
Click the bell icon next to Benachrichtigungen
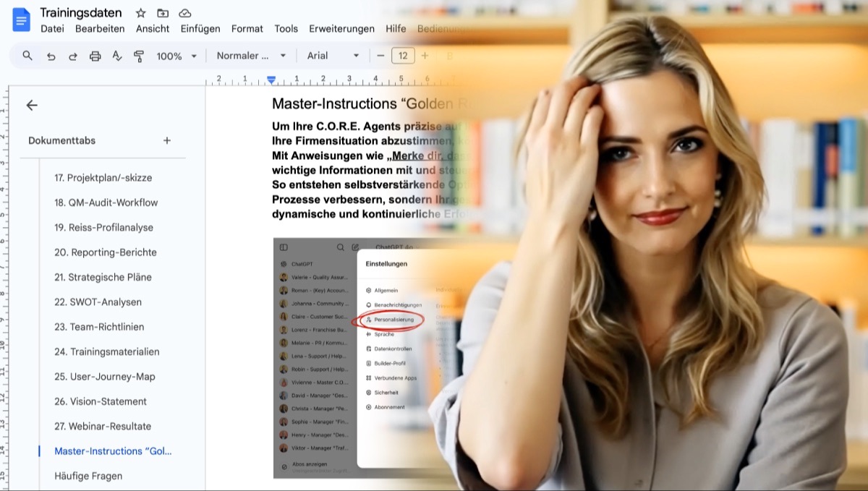[369, 305]
